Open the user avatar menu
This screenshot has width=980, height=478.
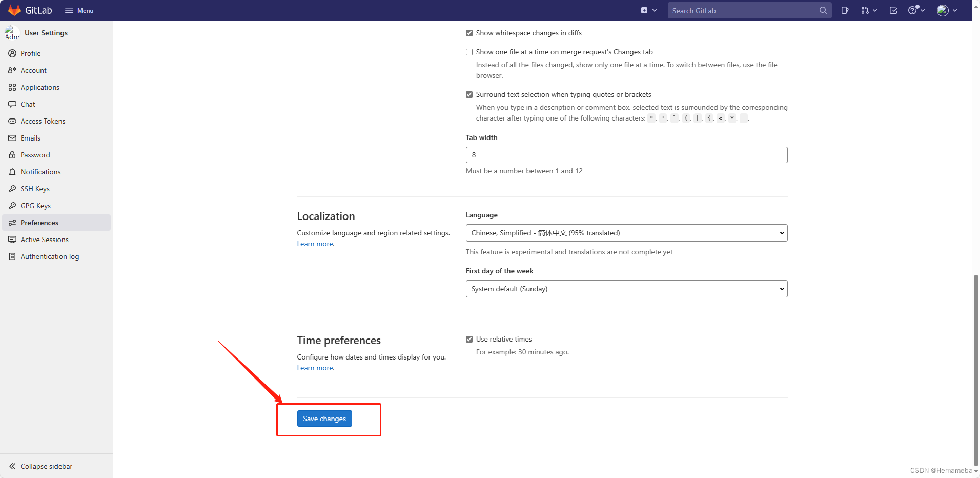click(x=947, y=10)
